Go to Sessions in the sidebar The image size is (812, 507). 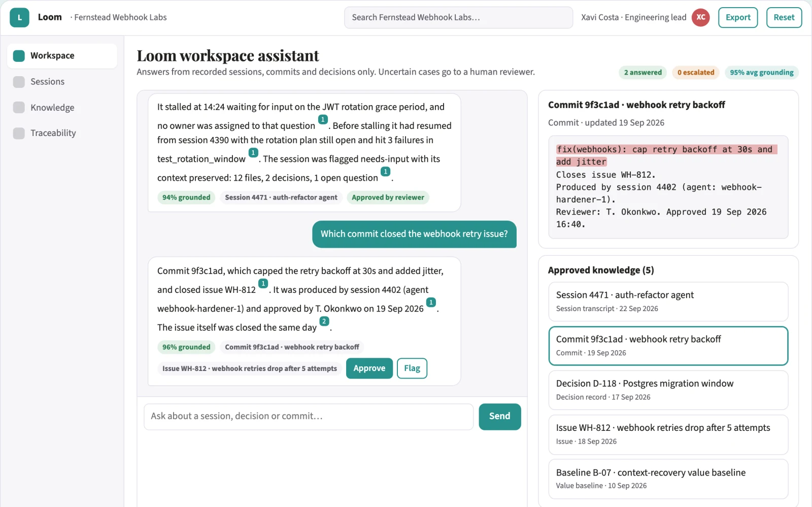[x=62, y=82]
